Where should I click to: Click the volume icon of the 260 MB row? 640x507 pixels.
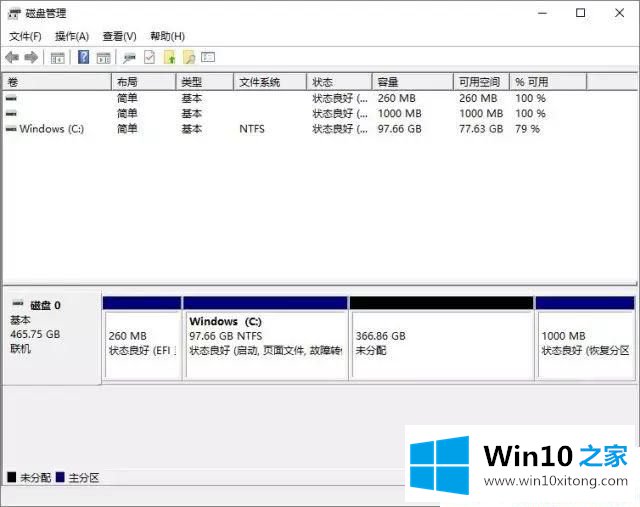(x=11, y=98)
